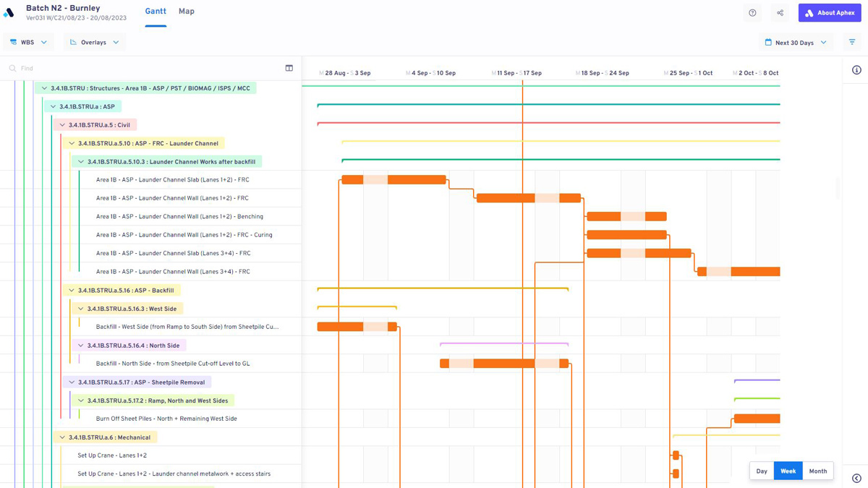This screenshot has width=868, height=488.
Task: Collapse the ASP - Backfill group chevron
Action: pos(71,289)
